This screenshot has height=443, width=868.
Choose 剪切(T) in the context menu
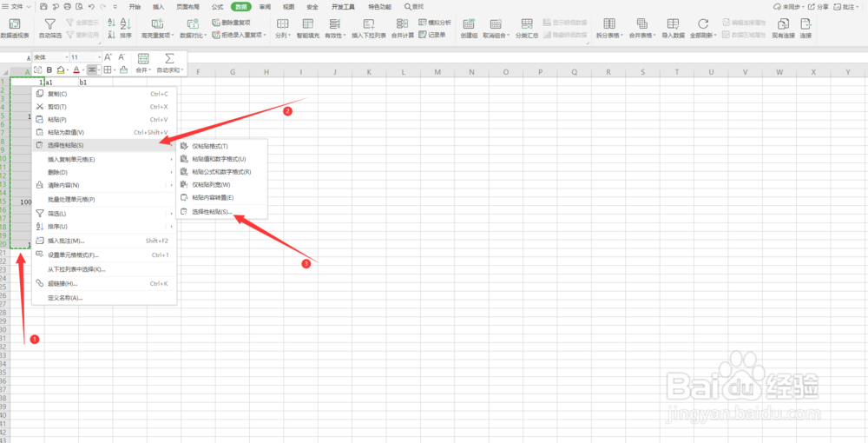coord(104,107)
